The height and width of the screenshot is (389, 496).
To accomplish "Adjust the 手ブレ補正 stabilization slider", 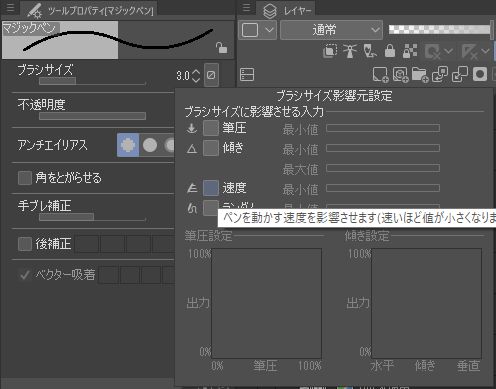I will coord(92,217).
